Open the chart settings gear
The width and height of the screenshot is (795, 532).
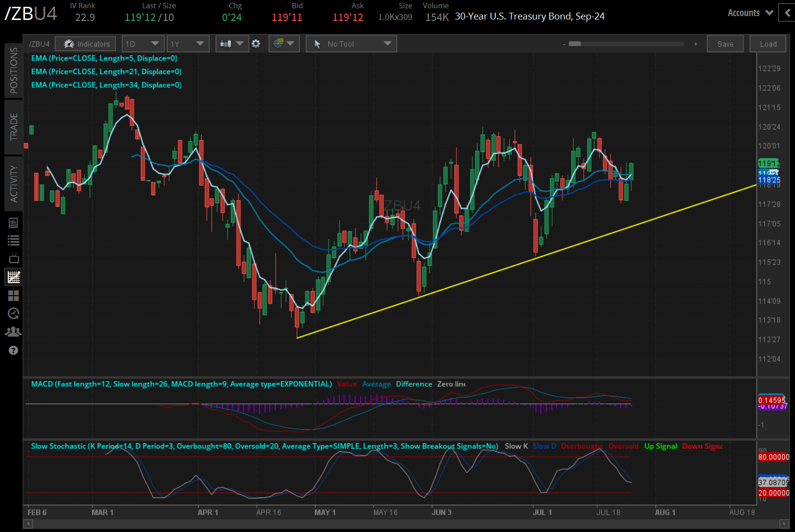256,43
